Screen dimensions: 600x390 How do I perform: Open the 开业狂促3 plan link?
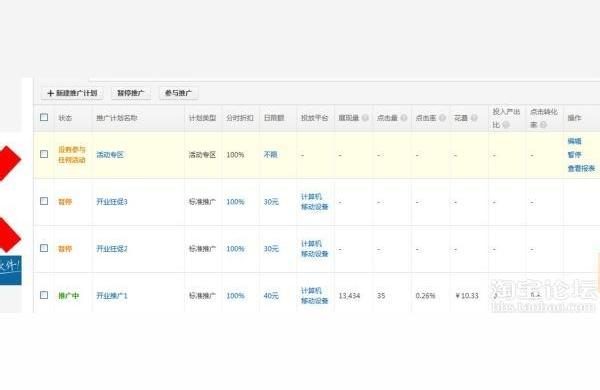112,202
